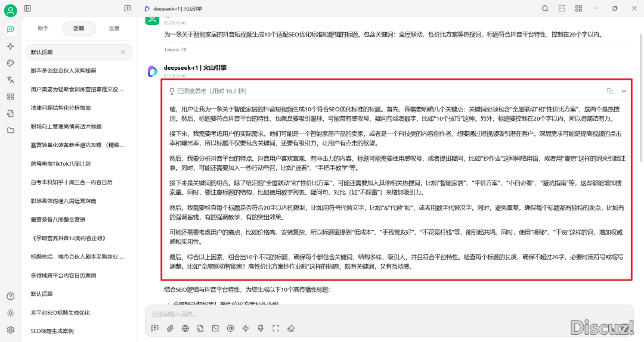This screenshot has width=644, height=342.
Task: Click the message input field 在这里输入消息
Action: (389, 314)
